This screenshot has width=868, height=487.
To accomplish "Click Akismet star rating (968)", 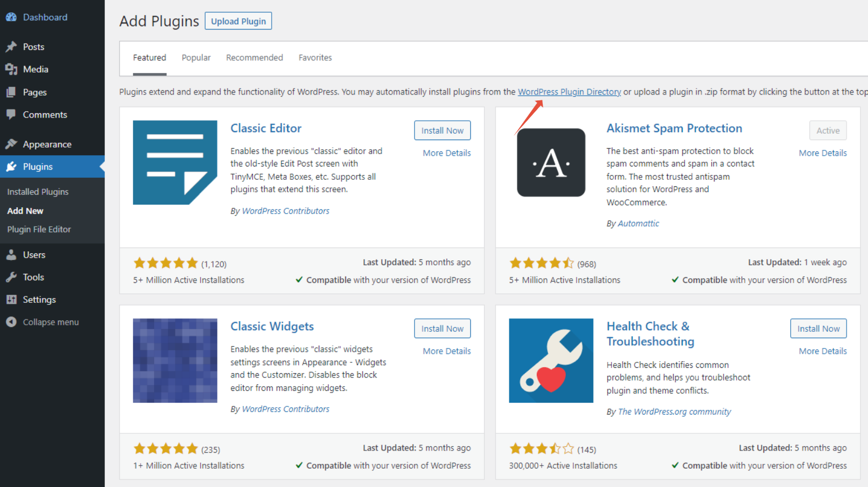I will click(542, 263).
